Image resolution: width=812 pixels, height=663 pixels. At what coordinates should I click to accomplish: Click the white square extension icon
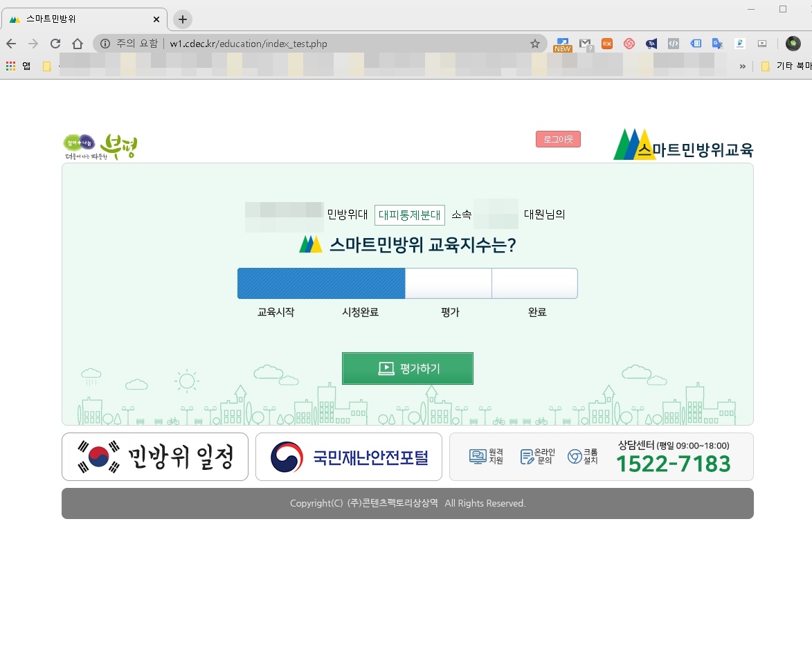point(740,44)
